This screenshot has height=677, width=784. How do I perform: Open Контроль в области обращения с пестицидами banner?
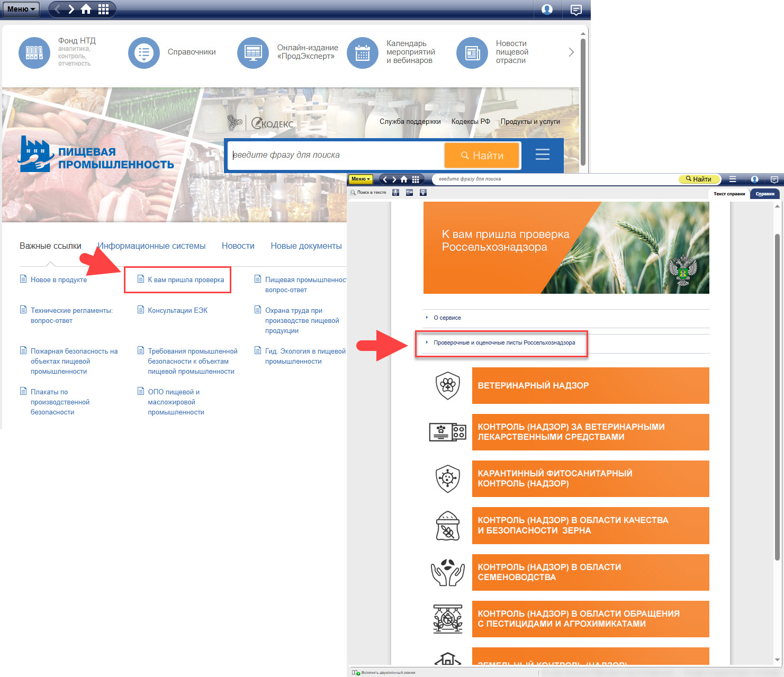point(590,619)
